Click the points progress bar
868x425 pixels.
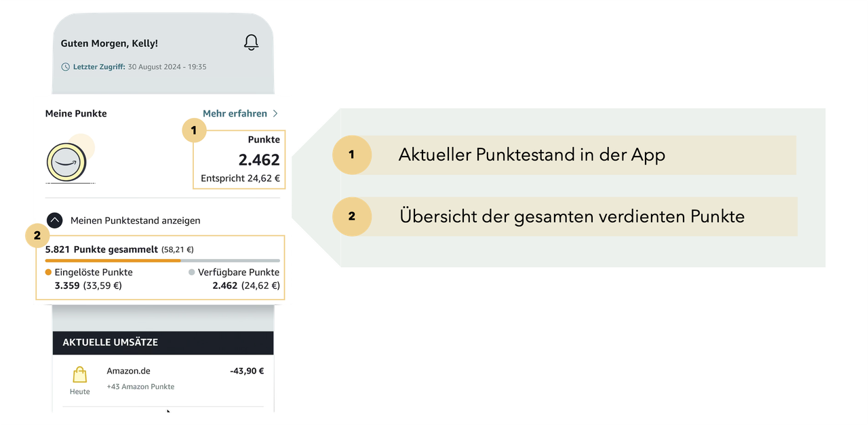[x=163, y=260]
